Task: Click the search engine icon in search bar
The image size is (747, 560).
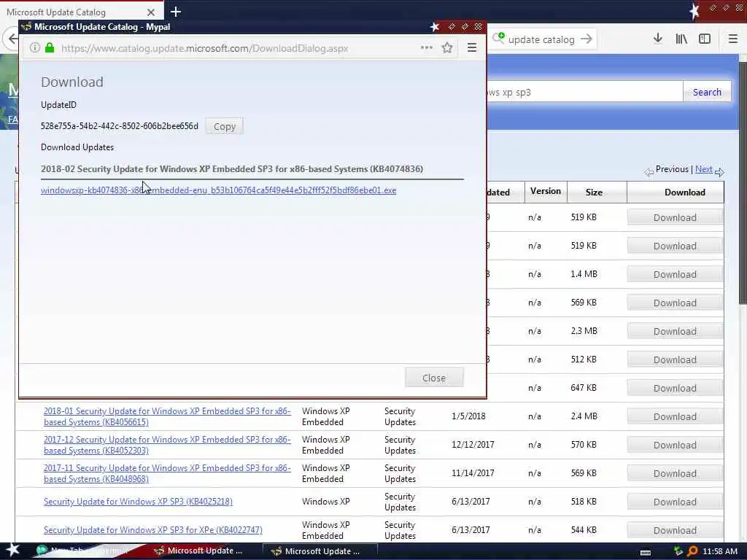Action: tap(498, 39)
